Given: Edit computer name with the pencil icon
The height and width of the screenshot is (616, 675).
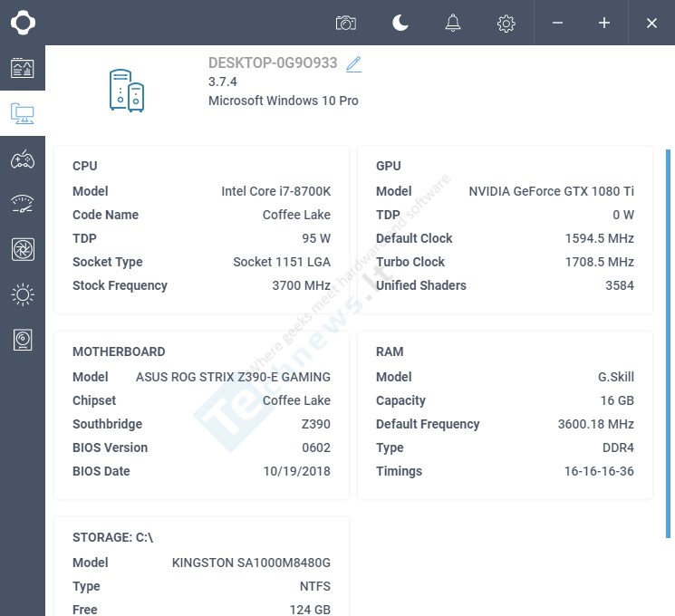Looking at the screenshot, I should (x=354, y=64).
